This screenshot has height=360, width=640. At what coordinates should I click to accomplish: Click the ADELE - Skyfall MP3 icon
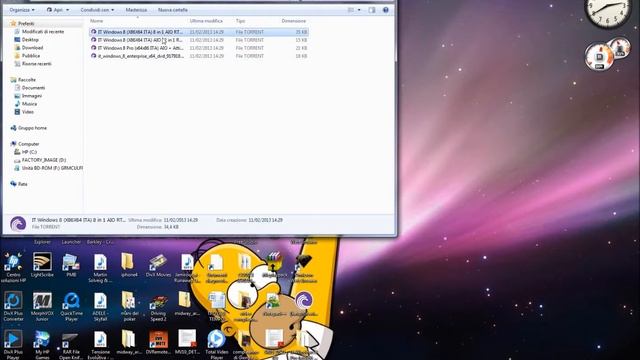[x=100, y=307]
